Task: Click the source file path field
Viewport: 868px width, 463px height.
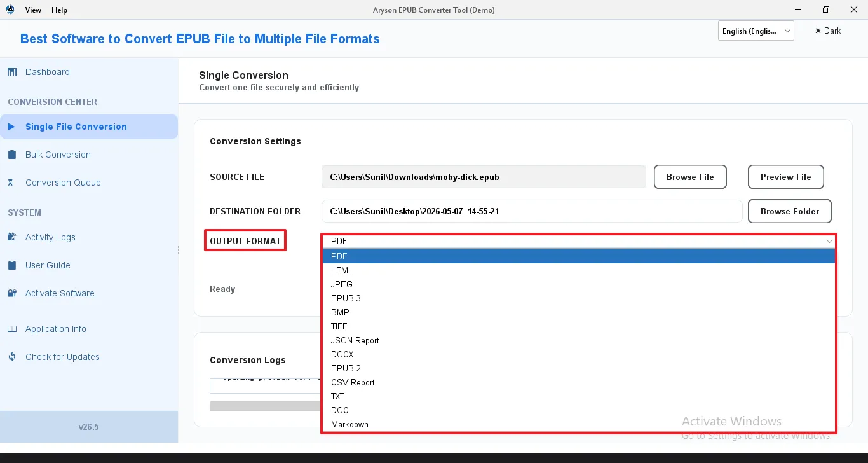Action: [484, 177]
